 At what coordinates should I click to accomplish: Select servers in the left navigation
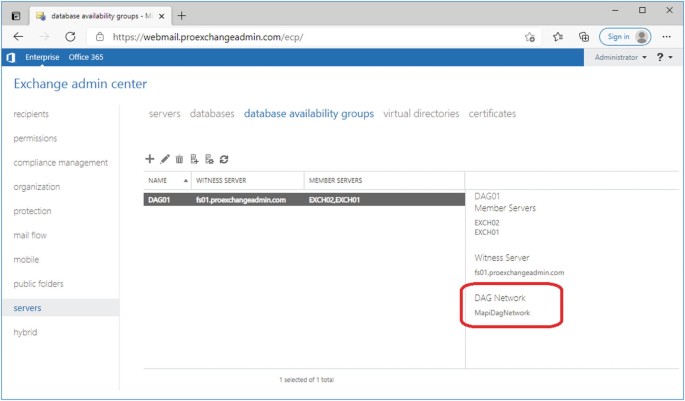coord(60,308)
